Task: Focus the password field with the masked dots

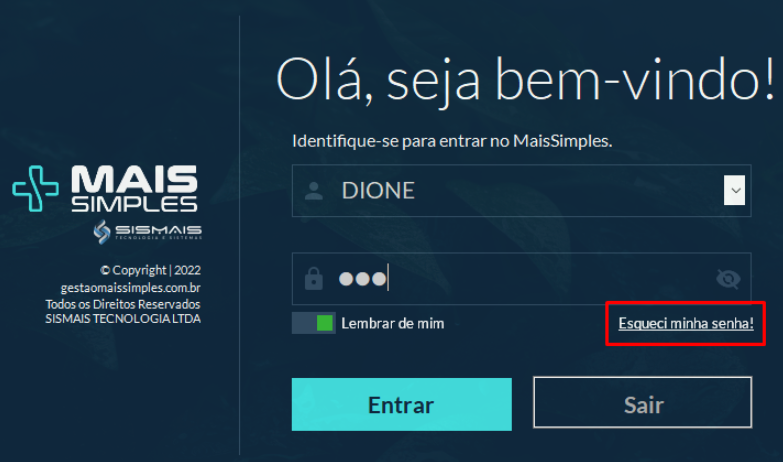Action: (x=521, y=279)
